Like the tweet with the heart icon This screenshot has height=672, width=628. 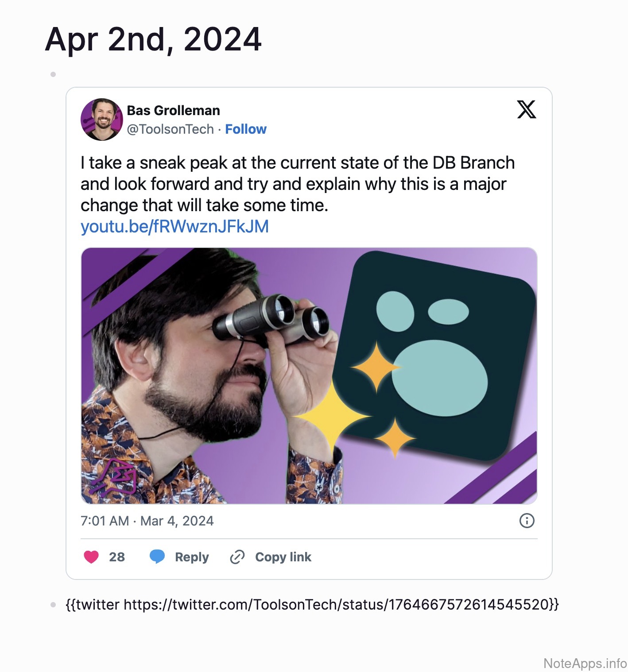[91, 556]
